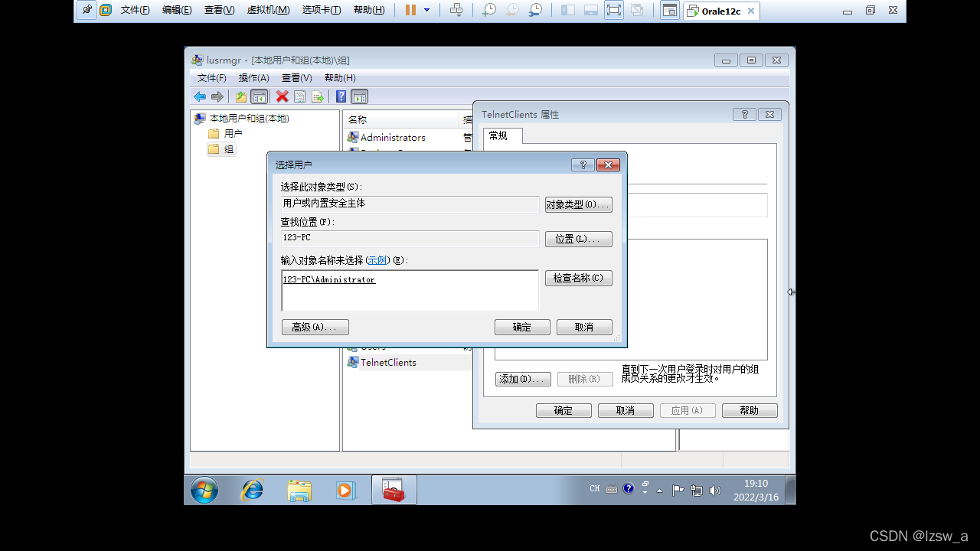The image size is (980, 551).
Task: Click help ? button in TelnetClients titlebar
Action: pos(744,114)
